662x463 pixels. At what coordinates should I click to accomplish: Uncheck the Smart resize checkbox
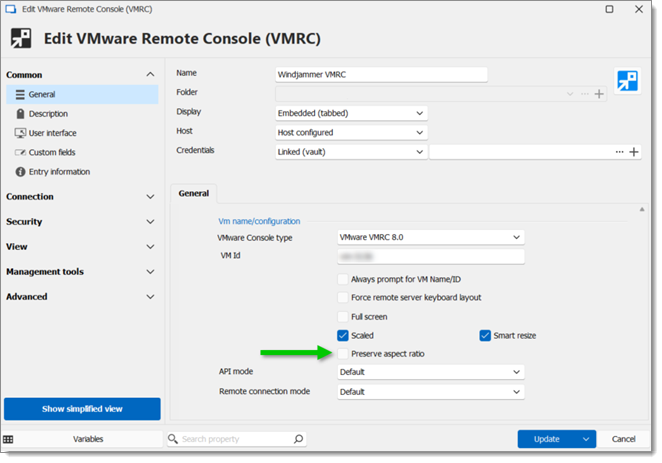click(485, 336)
